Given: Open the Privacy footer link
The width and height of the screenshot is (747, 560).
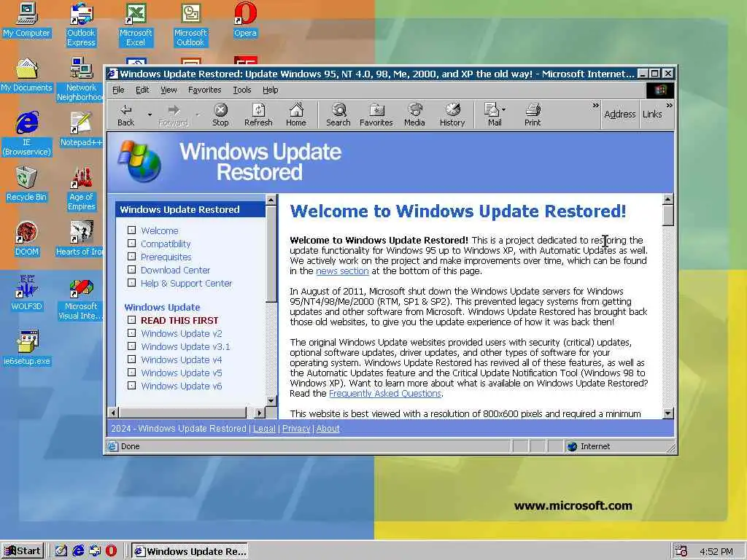Looking at the screenshot, I should point(296,429).
